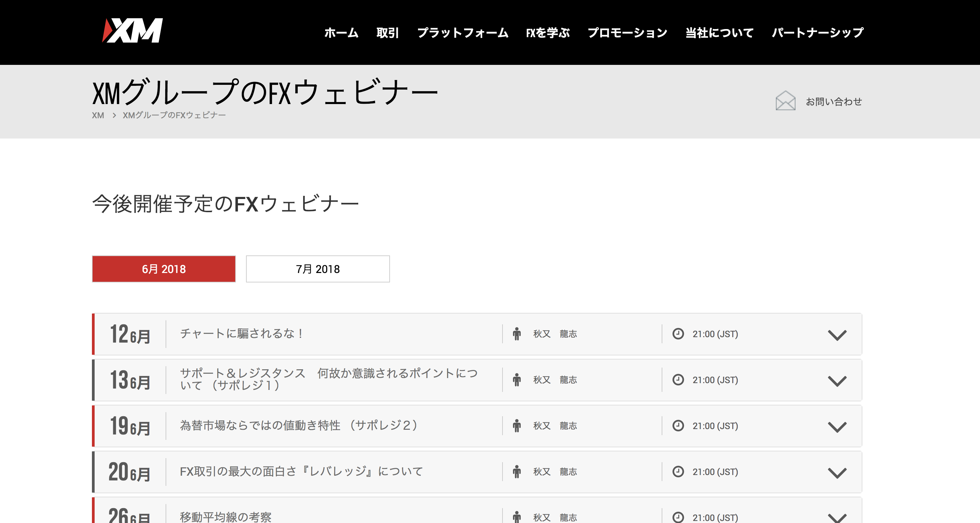Viewport: 980px width, 523px height.
Task: Click presenter icon in 12 June row
Action: (x=517, y=334)
